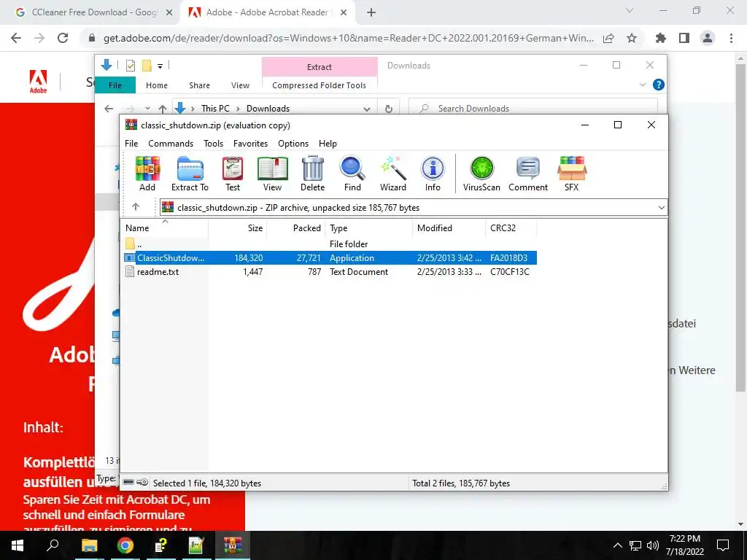Open Chrome extensions puzzle icon
The height and width of the screenshot is (560, 747).
661,38
